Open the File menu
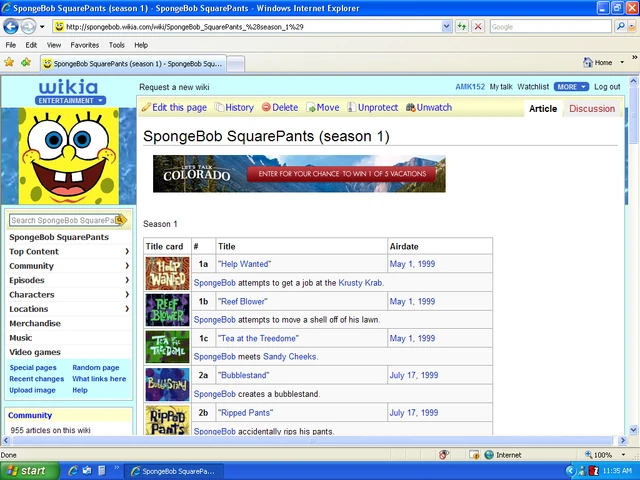This screenshot has width=640, height=480. coord(11,45)
